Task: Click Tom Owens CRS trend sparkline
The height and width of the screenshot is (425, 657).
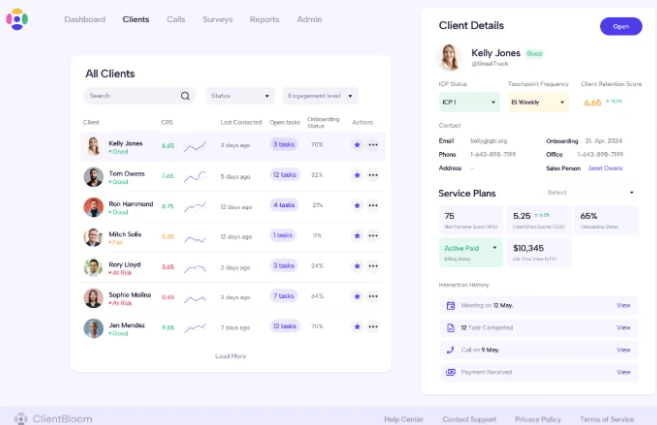Action: [x=195, y=176]
